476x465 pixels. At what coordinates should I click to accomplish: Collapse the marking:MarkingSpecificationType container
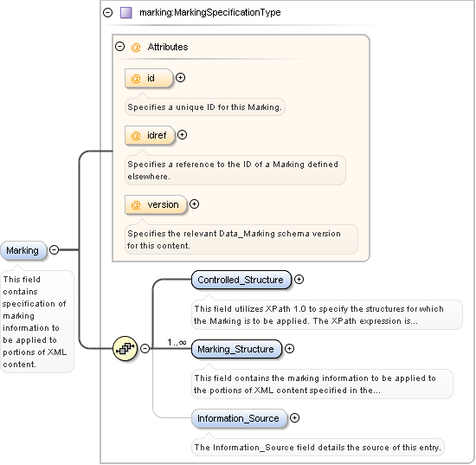(x=108, y=12)
